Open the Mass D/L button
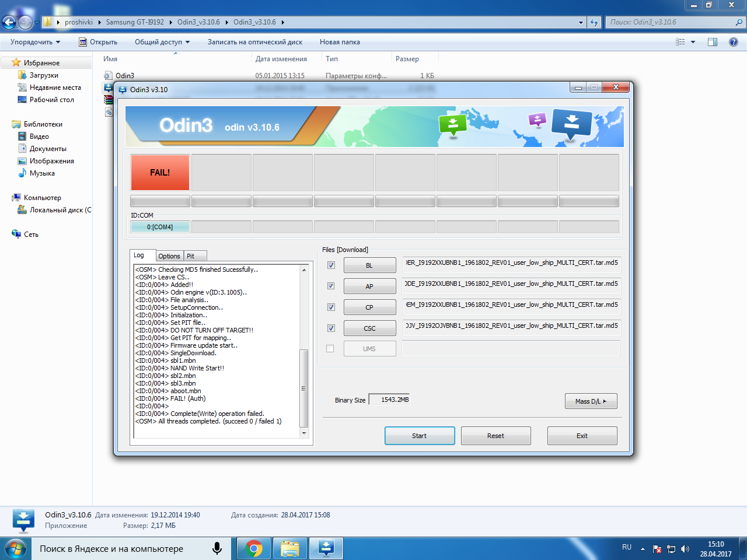The width and height of the screenshot is (747, 560). click(x=591, y=401)
